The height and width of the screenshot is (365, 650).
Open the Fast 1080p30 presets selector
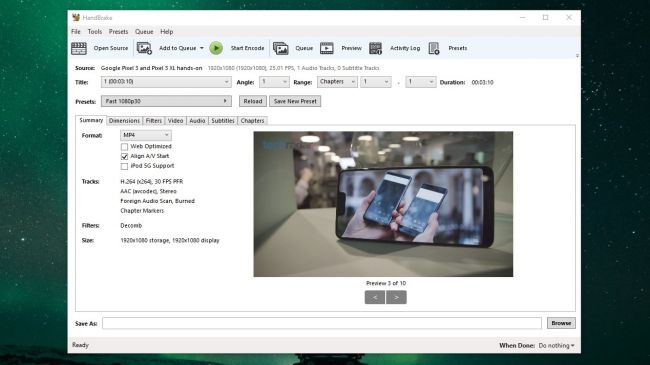(166, 101)
